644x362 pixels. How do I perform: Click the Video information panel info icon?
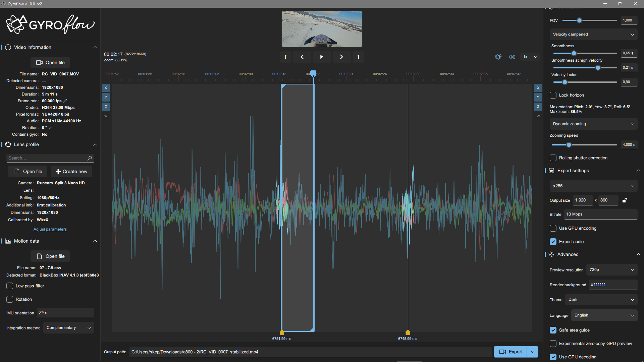coord(8,47)
